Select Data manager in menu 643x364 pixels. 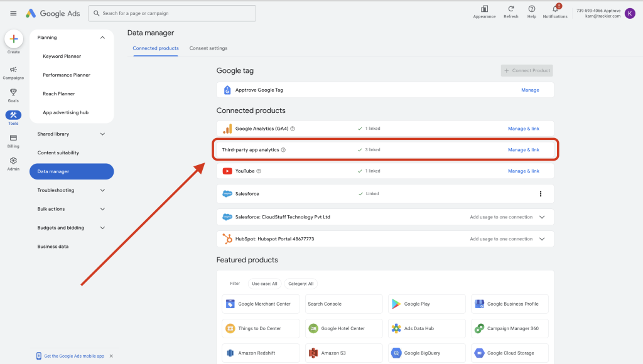pos(72,172)
